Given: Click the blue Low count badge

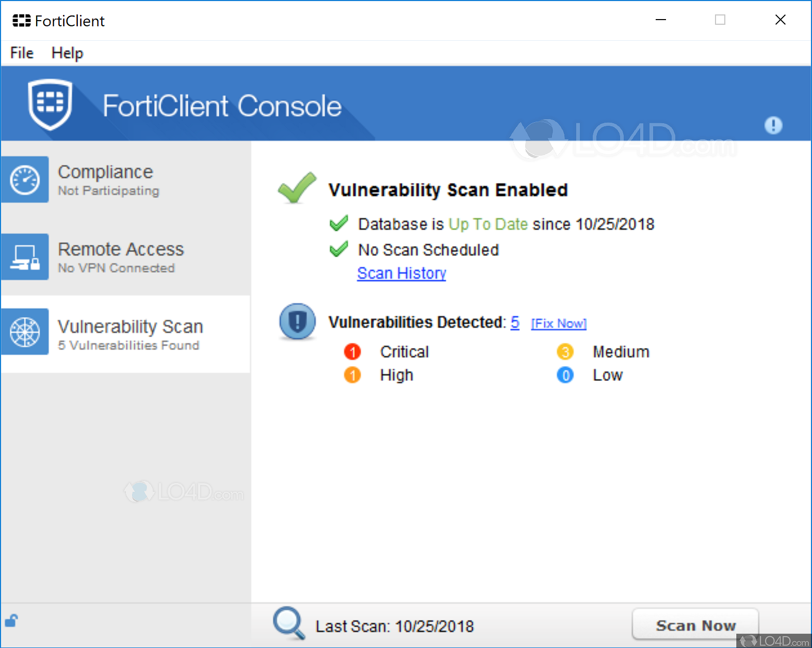Looking at the screenshot, I should point(565,375).
